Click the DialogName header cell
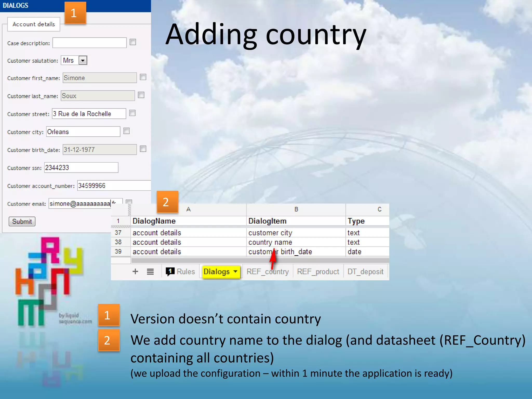The width and height of the screenshot is (532, 399). tap(189, 221)
